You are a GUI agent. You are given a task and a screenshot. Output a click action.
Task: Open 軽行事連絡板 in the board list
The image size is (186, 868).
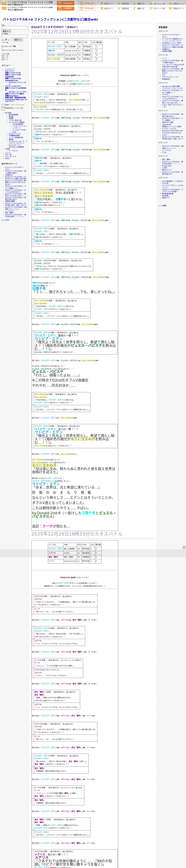(x=13, y=115)
